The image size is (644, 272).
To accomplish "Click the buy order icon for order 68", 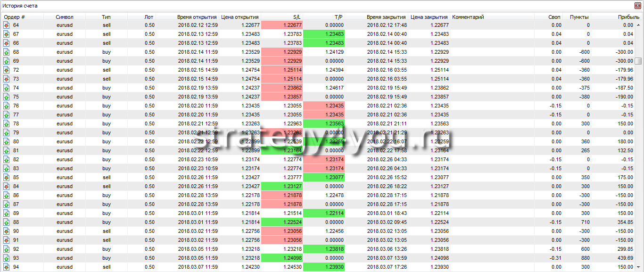I will click(7, 52).
